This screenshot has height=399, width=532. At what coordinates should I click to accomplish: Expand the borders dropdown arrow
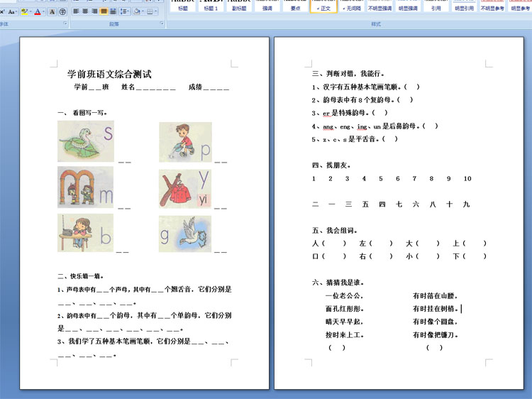click(156, 11)
